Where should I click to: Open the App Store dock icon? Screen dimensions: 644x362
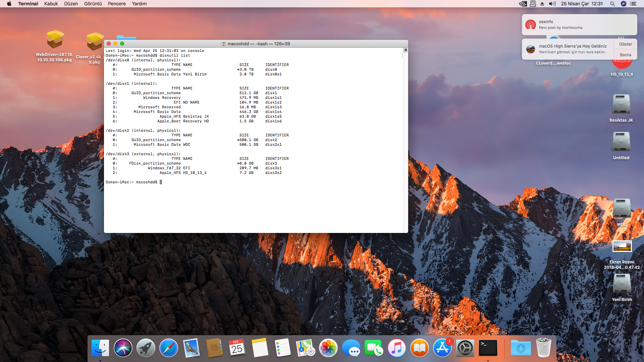(x=442, y=348)
